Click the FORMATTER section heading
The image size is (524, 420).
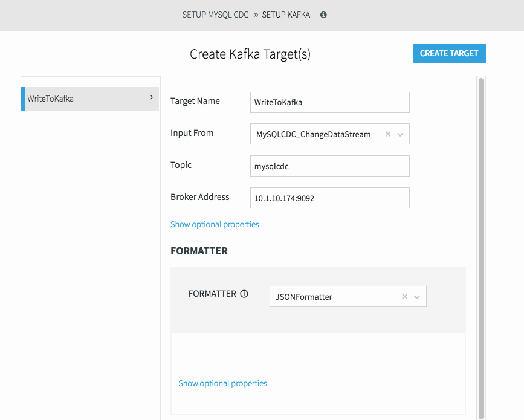199,251
